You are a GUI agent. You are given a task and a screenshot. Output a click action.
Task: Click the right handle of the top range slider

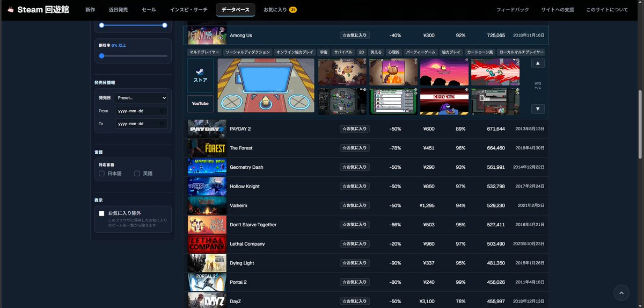coord(165,25)
